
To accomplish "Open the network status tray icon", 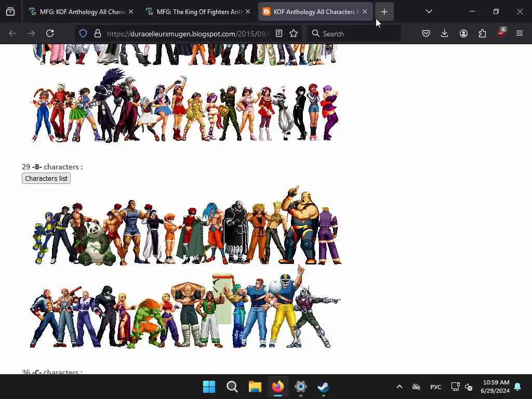I will tap(455, 387).
